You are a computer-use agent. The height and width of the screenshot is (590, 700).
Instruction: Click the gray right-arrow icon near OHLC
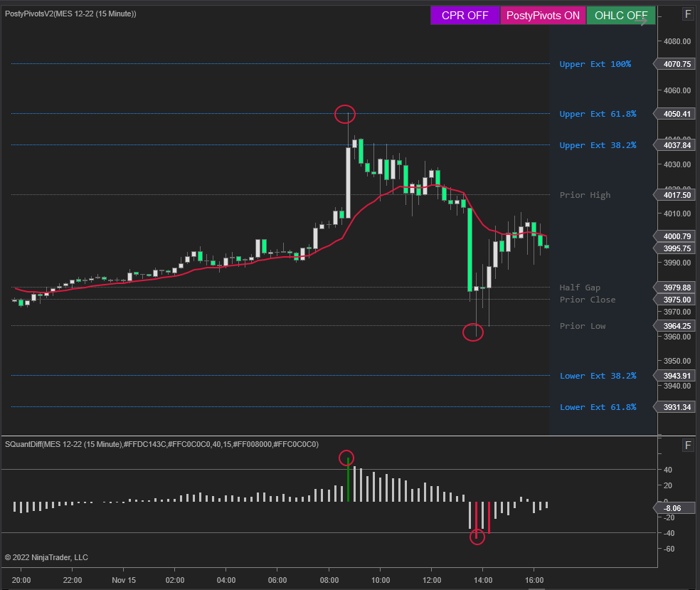(642, 21)
